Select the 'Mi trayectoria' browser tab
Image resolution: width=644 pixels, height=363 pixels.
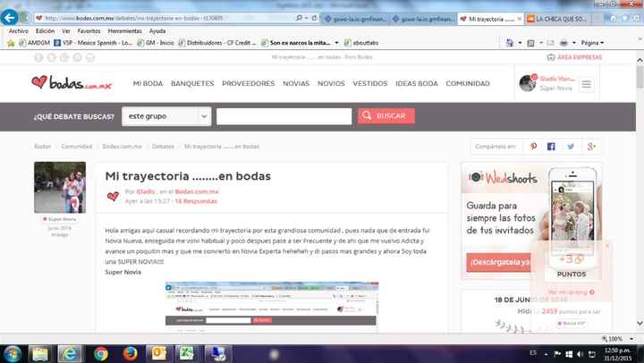(x=490, y=19)
